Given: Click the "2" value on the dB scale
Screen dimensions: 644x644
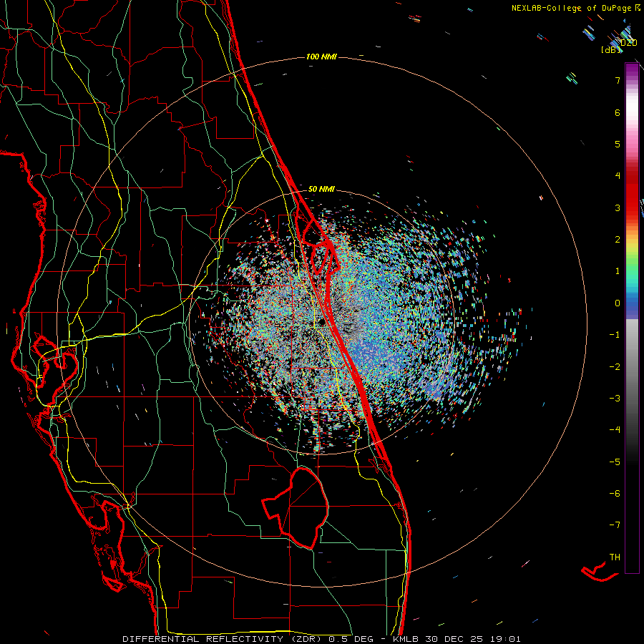Looking at the screenshot, I should 618,240.
